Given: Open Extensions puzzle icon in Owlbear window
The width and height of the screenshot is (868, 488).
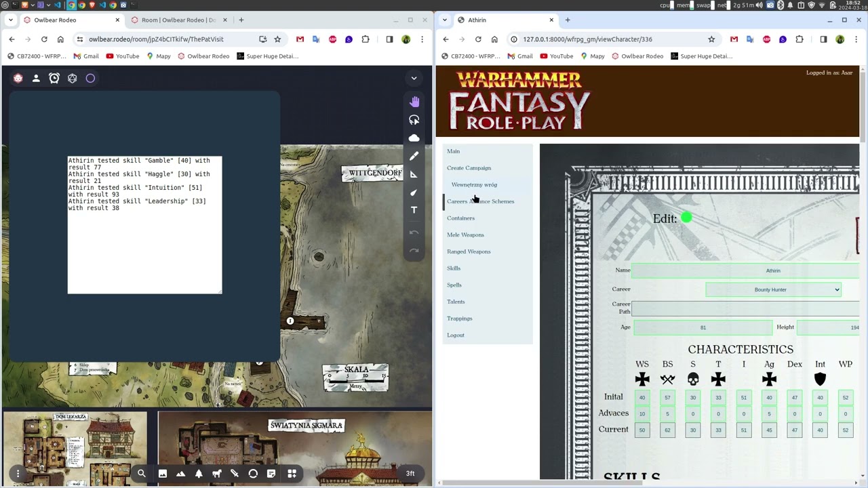Looking at the screenshot, I should [366, 39].
